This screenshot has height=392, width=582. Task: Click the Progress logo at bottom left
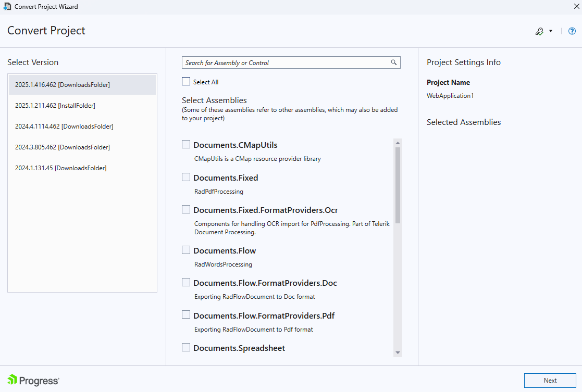tap(32, 380)
